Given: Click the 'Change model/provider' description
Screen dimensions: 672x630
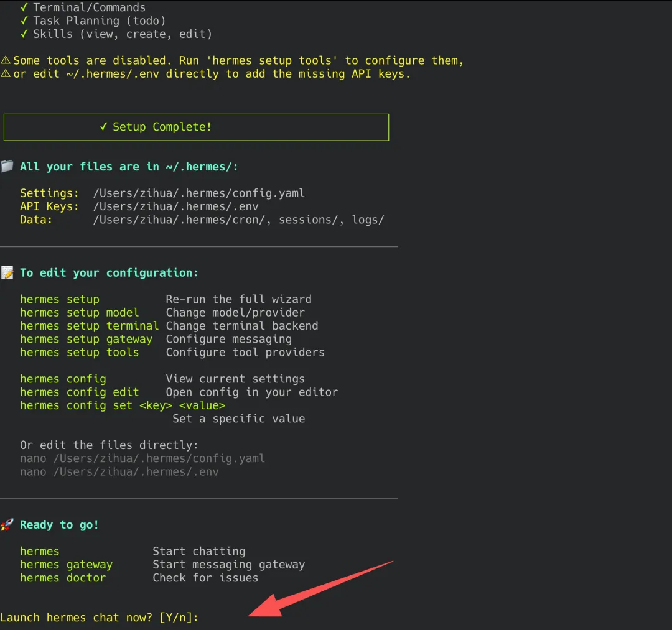Looking at the screenshot, I should 235,313.
